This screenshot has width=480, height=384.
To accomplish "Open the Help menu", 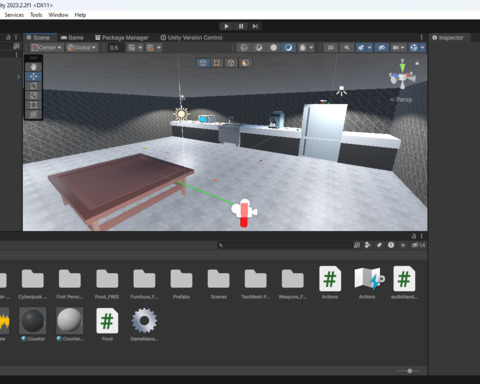I will tap(80, 15).
